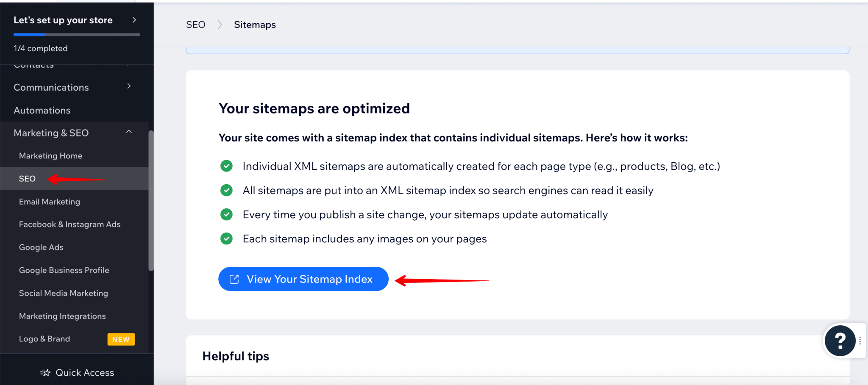
Task: Open Google Business Profile settings
Action: click(x=64, y=270)
